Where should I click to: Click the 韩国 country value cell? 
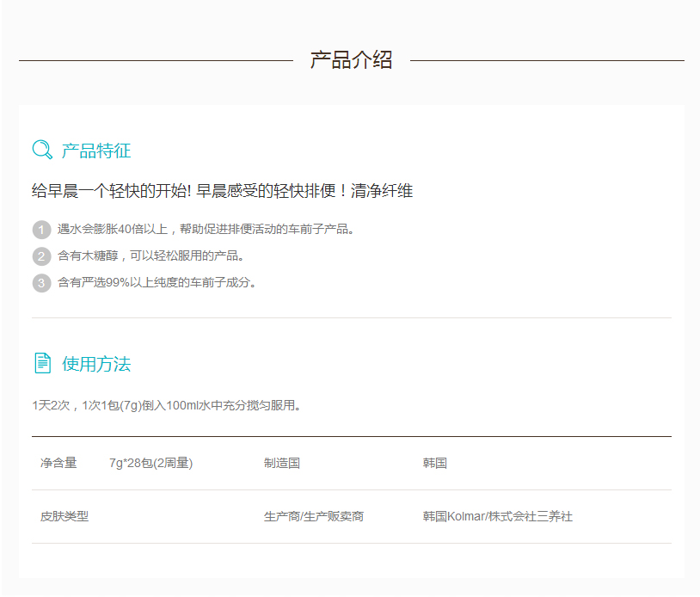[x=435, y=463]
